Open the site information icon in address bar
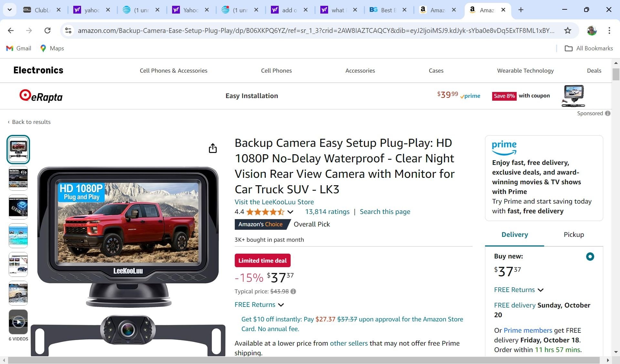The height and width of the screenshot is (364, 620). coord(68,30)
